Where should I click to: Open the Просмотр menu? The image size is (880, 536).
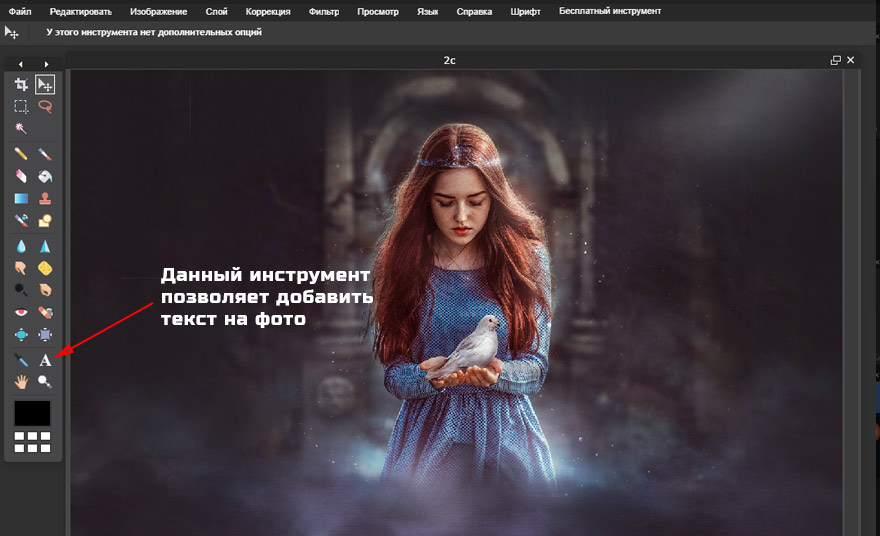click(378, 11)
